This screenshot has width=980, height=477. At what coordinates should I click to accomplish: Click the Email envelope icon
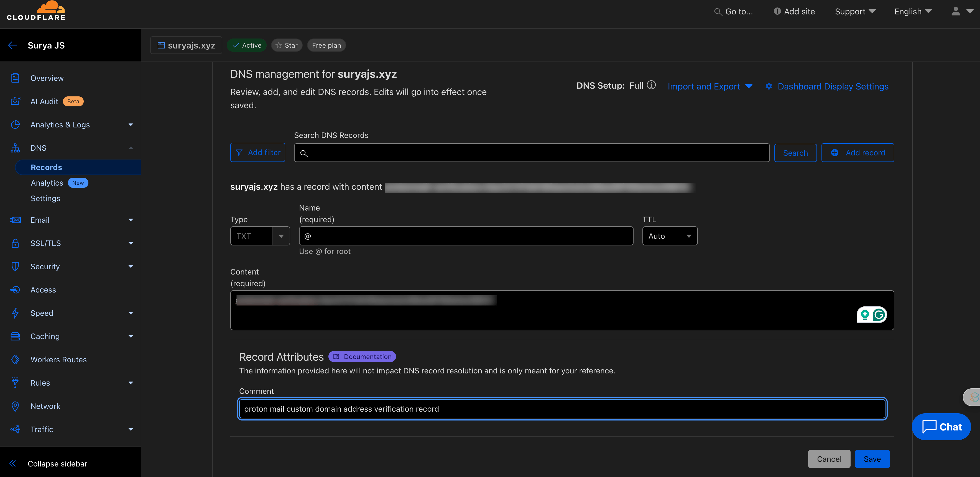(x=15, y=220)
